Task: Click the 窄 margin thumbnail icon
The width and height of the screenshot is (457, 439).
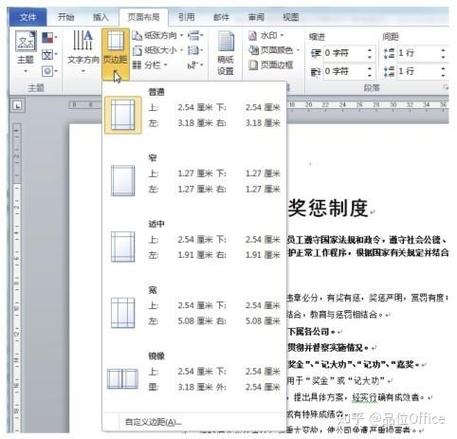Action: pyautogui.click(x=123, y=181)
